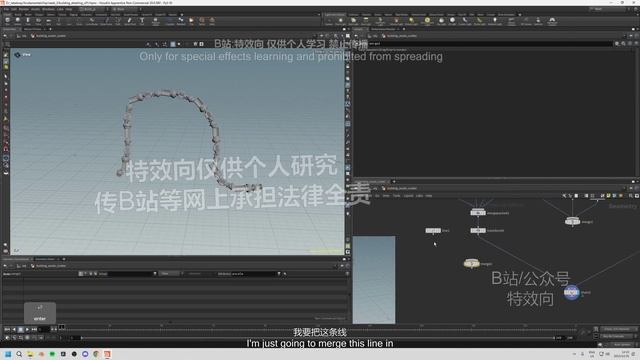Select the blue-flagged merge node in network
The image size is (640, 360).
click(x=571, y=293)
